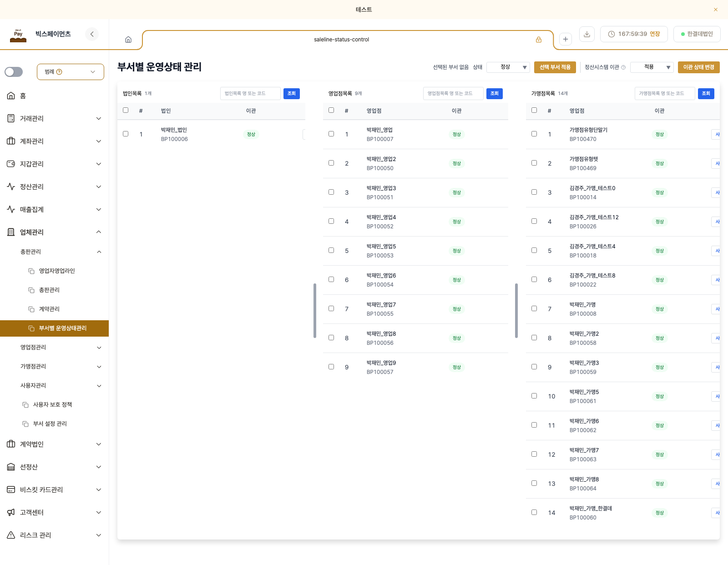Toggle the switch above the sidebar menu

(x=14, y=72)
